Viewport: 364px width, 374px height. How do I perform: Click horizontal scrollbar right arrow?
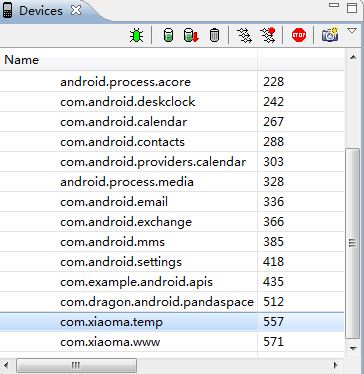336,365
